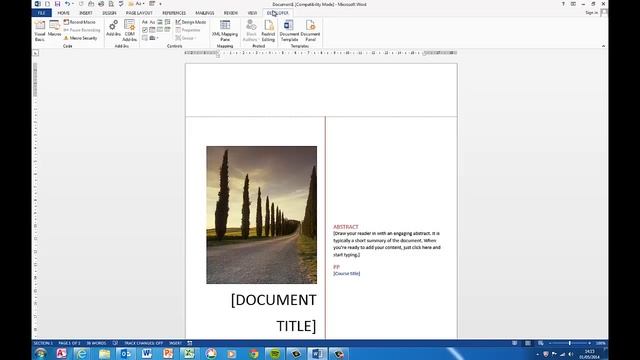Click SECTION 1 in status bar
The image size is (640, 360).
click(x=43, y=343)
